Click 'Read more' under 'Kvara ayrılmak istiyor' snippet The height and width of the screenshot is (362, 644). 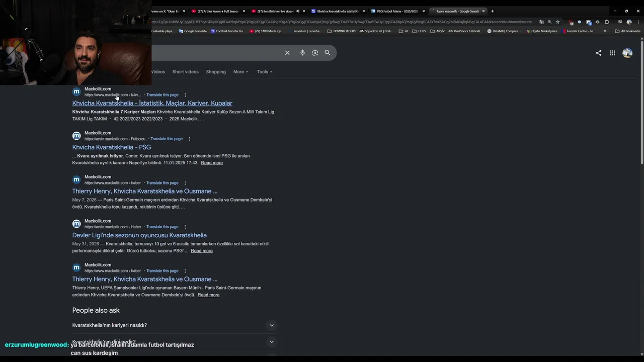pos(212,163)
